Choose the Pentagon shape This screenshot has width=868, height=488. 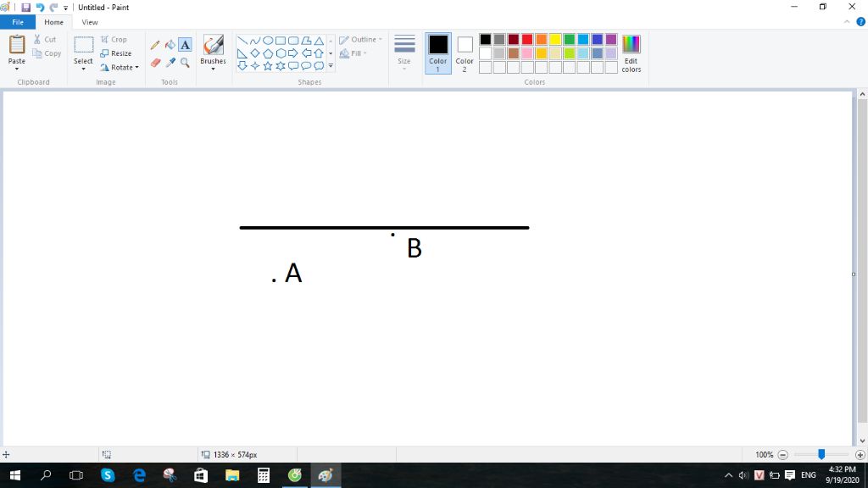point(267,53)
